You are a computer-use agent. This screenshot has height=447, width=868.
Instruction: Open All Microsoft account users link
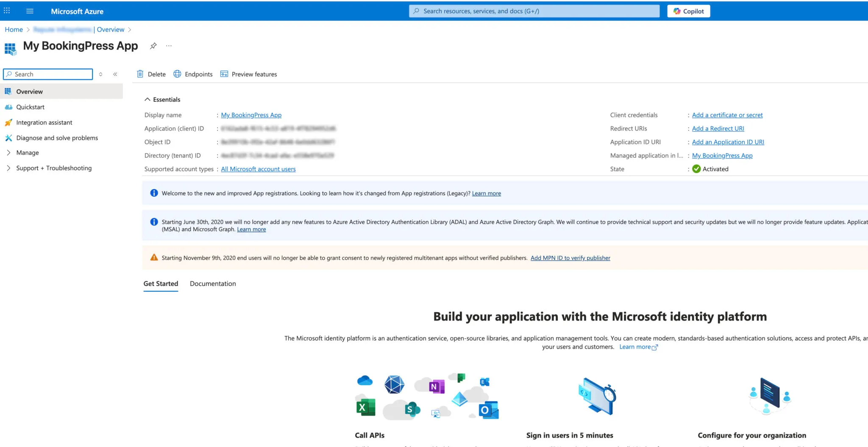click(258, 169)
